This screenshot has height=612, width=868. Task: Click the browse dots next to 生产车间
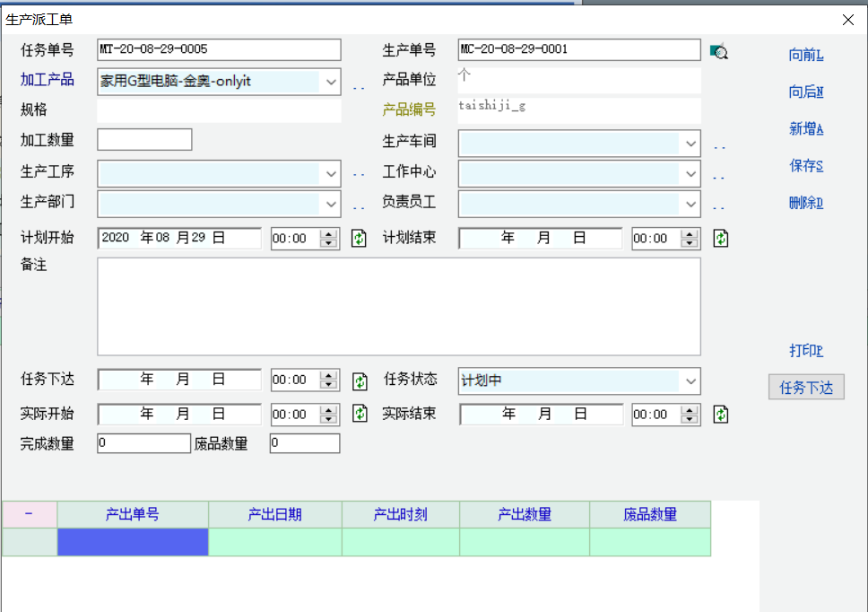coord(719,147)
